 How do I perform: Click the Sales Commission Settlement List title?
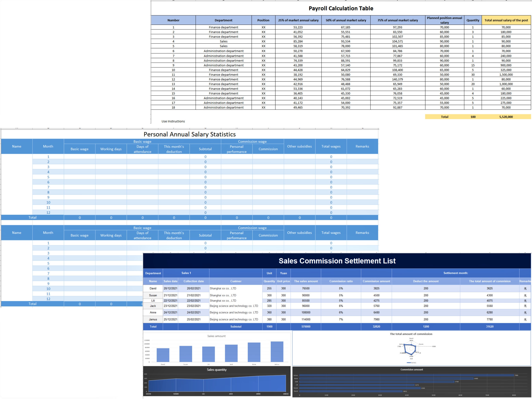[x=337, y=261]
